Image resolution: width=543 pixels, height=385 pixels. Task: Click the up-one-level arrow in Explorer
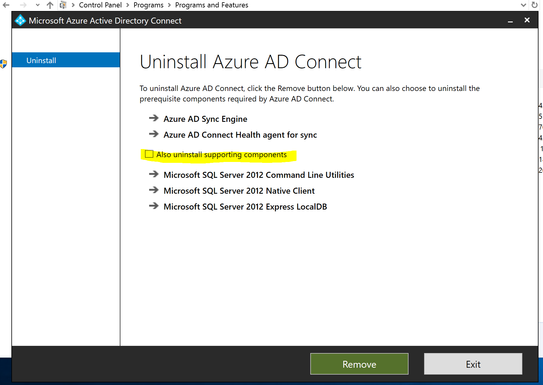(x=50, y=5)
